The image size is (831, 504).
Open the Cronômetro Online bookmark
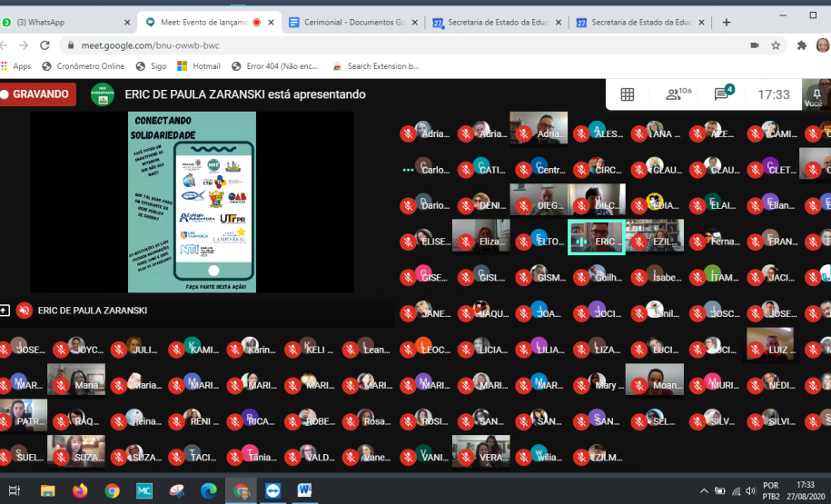click(x=83, y=66)
